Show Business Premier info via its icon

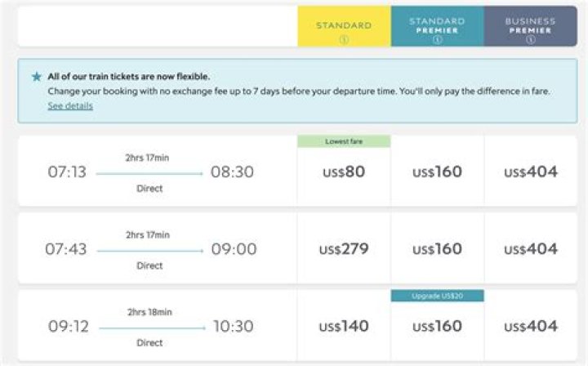pyautogui.click(x=530, y=39)
